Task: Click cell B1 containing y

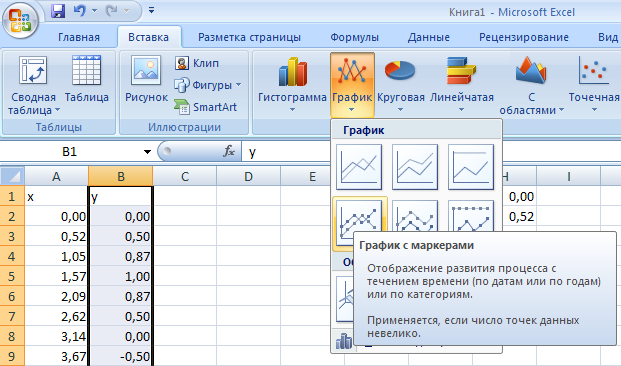Action: click(120, 196)
